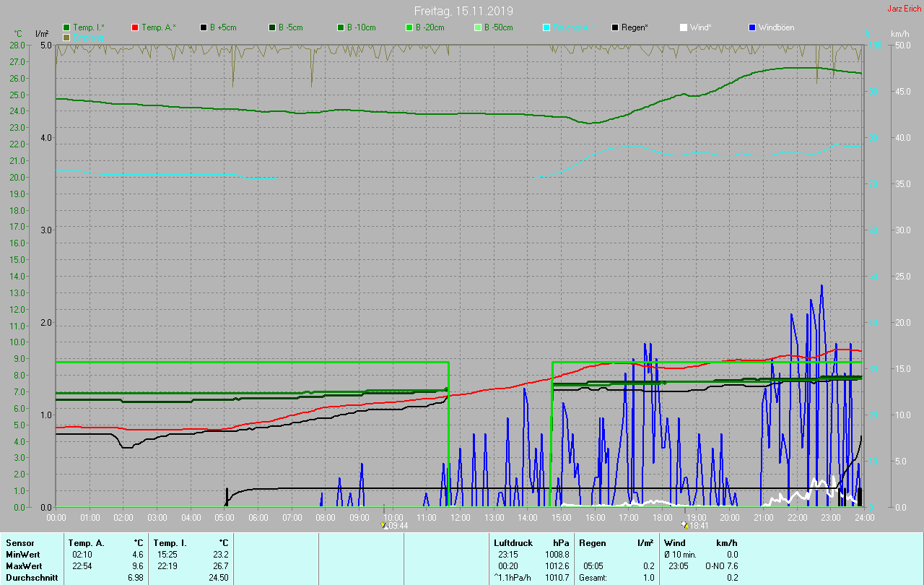Click the 'Regen*' legend label
Screen dimensions: 924x585
635,27
